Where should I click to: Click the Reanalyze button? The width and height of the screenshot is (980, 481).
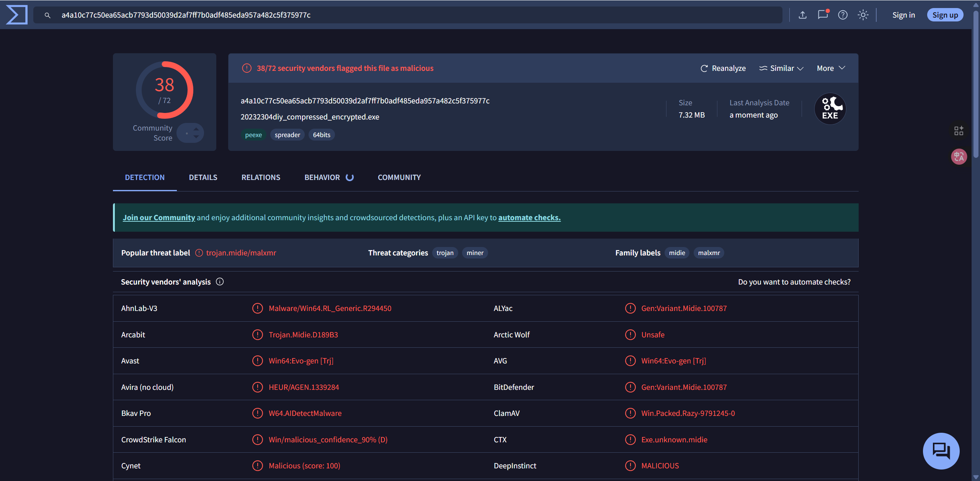pos(723,68)
